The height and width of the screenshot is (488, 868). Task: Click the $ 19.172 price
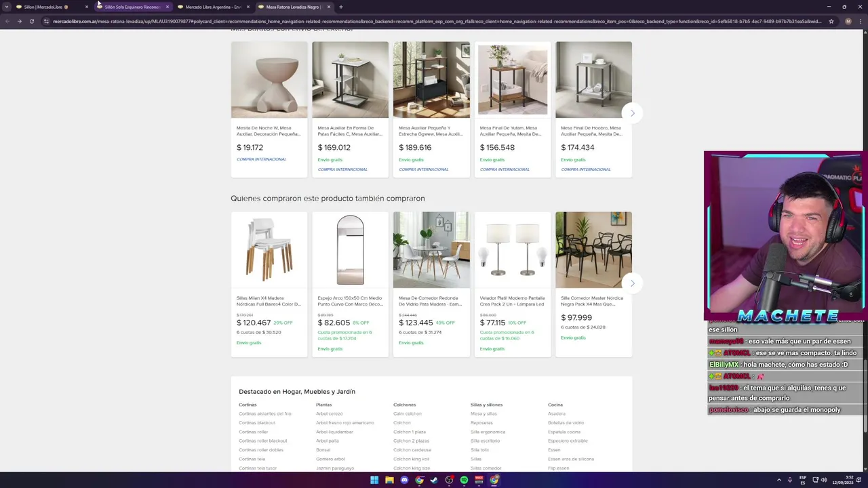(x=250, y=147)
